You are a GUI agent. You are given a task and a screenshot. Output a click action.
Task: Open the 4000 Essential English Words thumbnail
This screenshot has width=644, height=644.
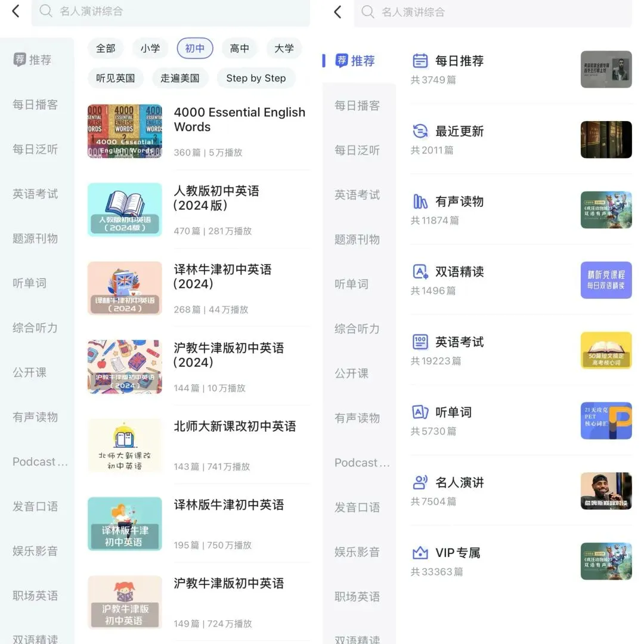[x=125, y=131]
